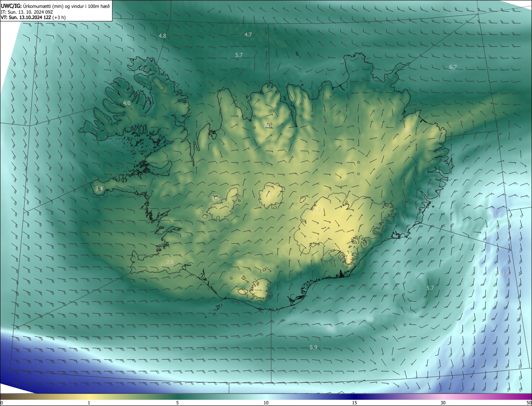Click the valid time line 'VT: Sun. 13.10.2024 12Z (+3 h)'

[x=33, y=17]
